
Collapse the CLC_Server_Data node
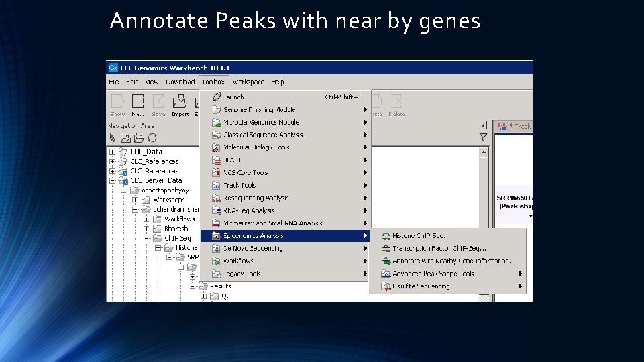112,180
